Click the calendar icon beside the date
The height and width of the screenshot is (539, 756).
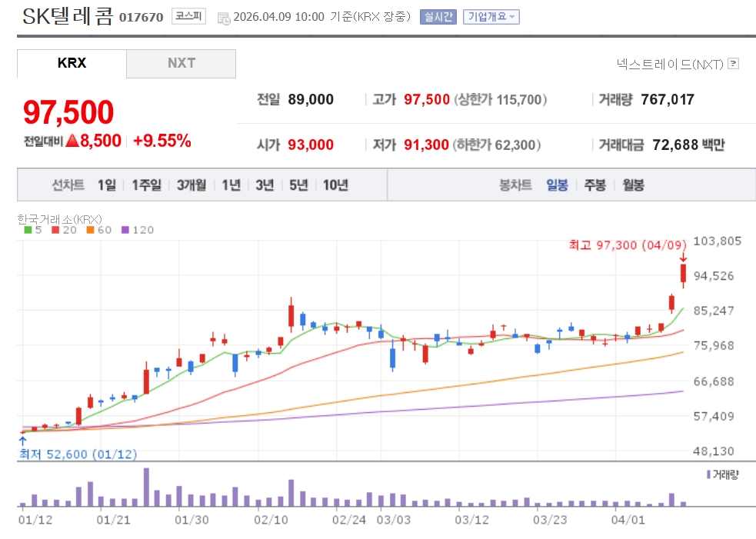[223, 17]
